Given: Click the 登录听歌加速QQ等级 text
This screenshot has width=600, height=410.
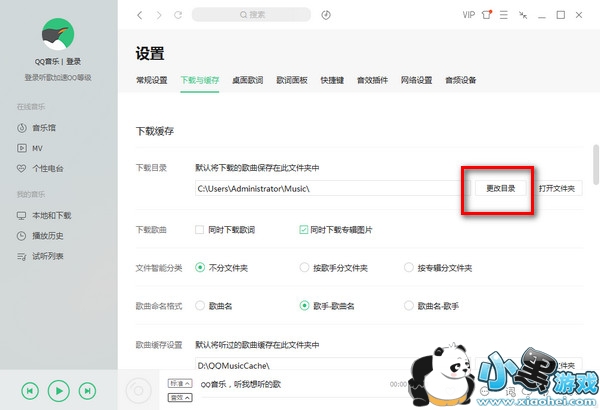Looking at the screenshot, I should tap(58, 78).
